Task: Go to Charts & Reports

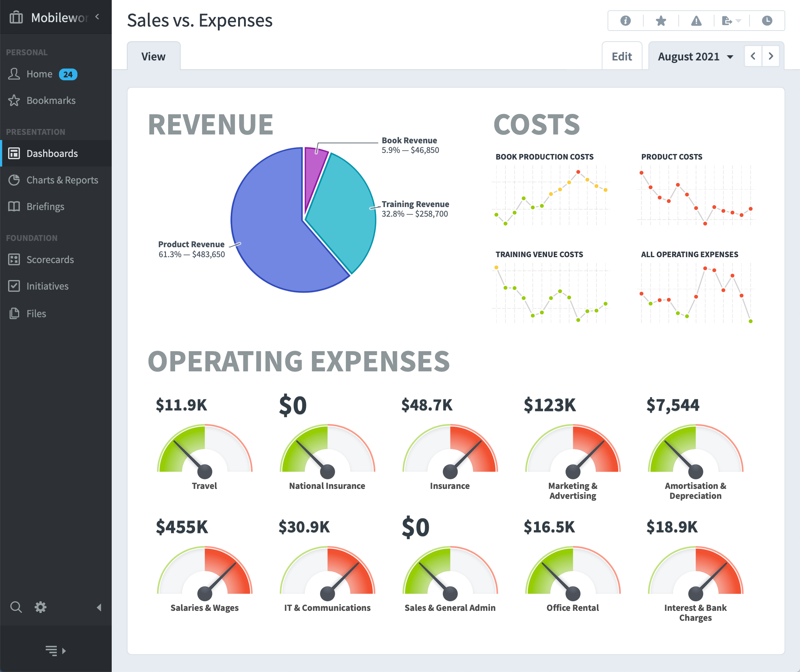Action: pos(62,180)
